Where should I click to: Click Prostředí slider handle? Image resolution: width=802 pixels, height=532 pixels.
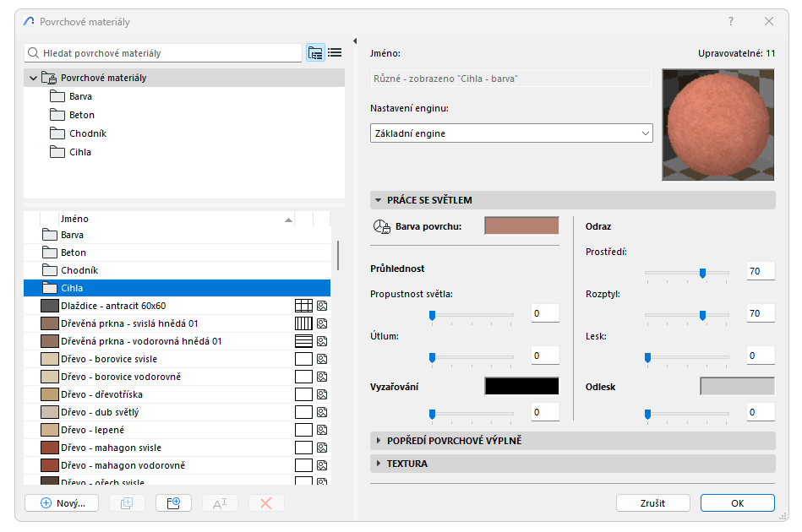(x=703, y=274)
